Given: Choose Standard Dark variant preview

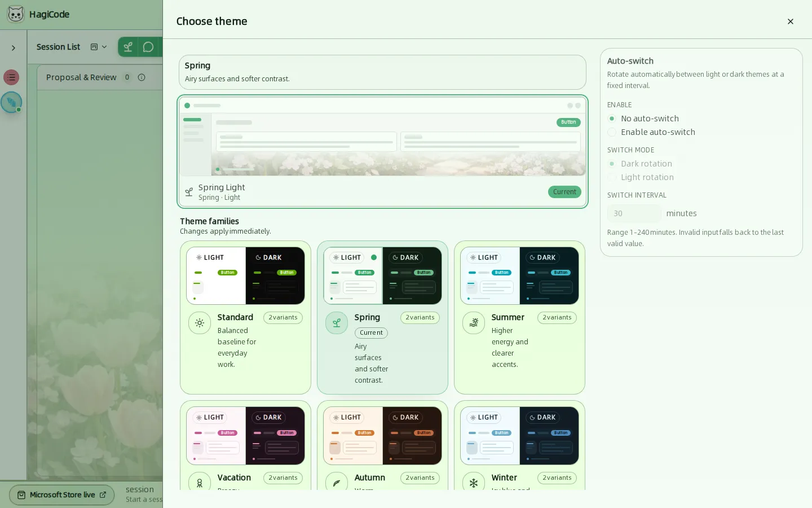Looking at the screenshot, I should click(275, 276).
